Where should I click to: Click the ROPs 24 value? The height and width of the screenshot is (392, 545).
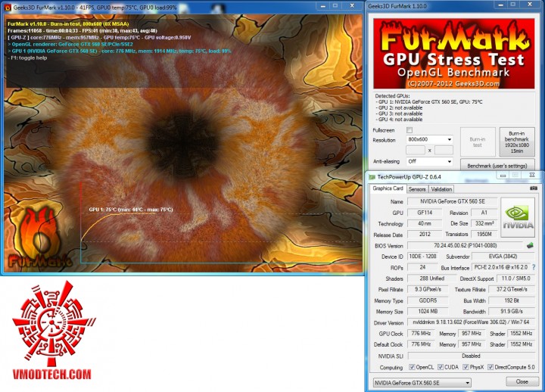click(422, 267)
